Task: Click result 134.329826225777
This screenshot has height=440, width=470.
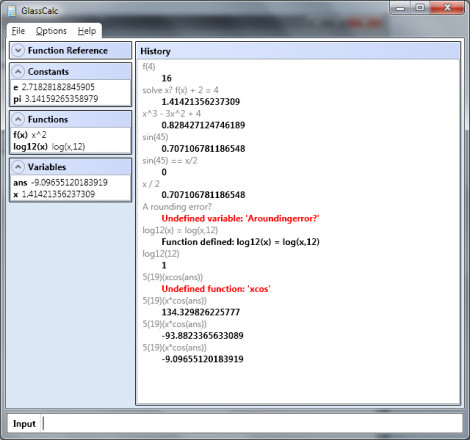Action: (x=201, y=312)
